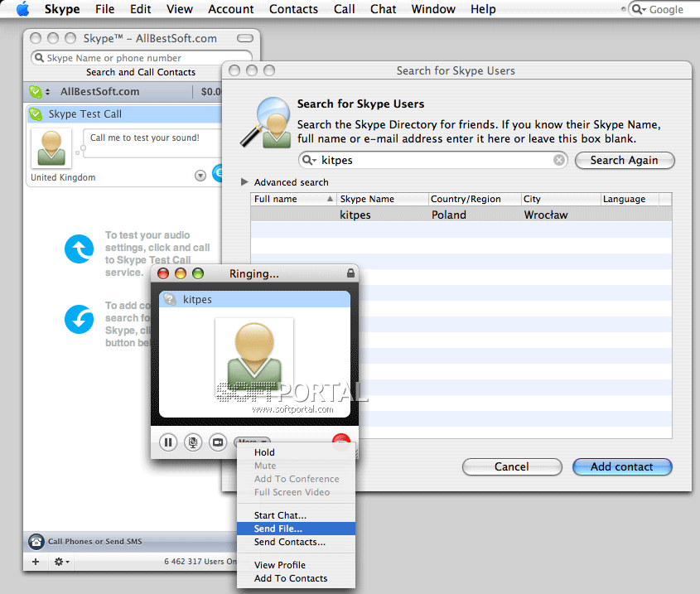Click the Call Phones telephone icon
This screenshot has height=594, width=700.
pos(36,541)
